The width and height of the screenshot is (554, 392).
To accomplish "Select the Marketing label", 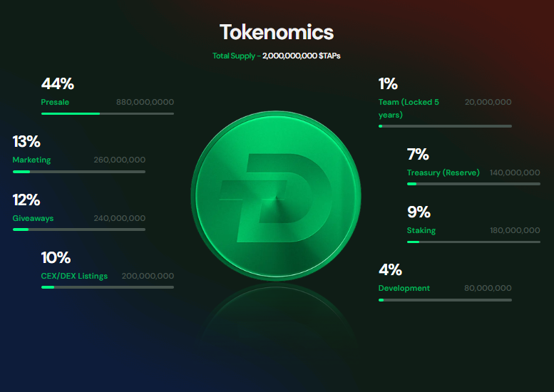I will click(x=31, y=160).
